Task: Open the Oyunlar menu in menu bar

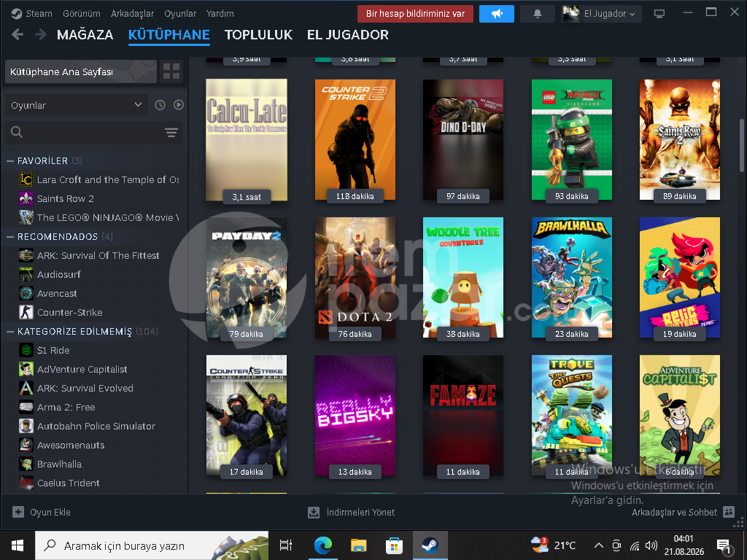Action: pos(180,14)
